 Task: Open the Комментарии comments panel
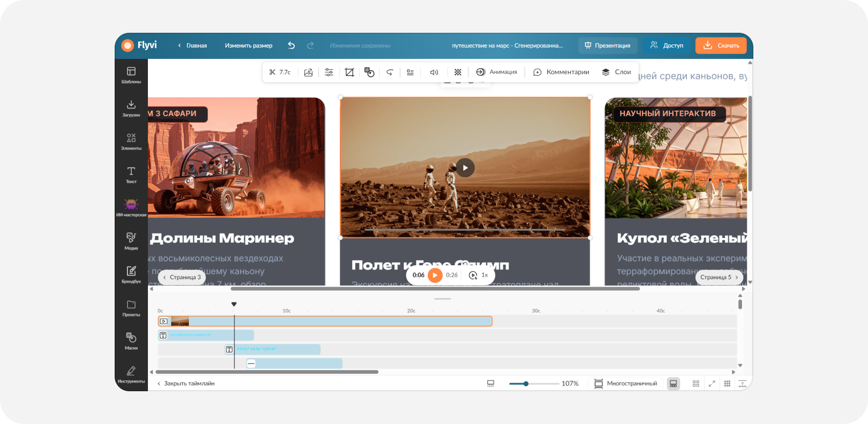click(x=561, y=72)
